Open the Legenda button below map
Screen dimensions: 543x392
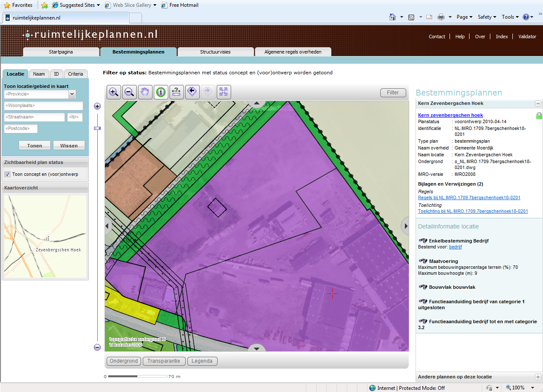point(202,361)
